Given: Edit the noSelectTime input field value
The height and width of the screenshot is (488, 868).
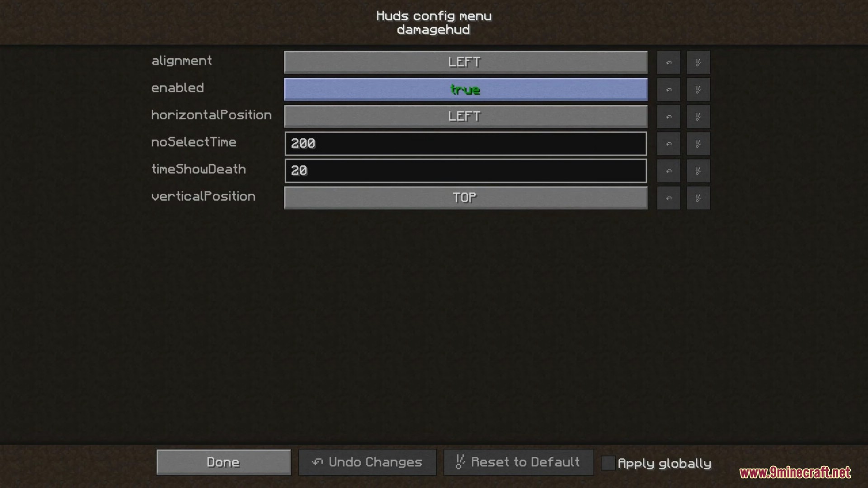Looking at the screenshot, I should click(465, 143).
